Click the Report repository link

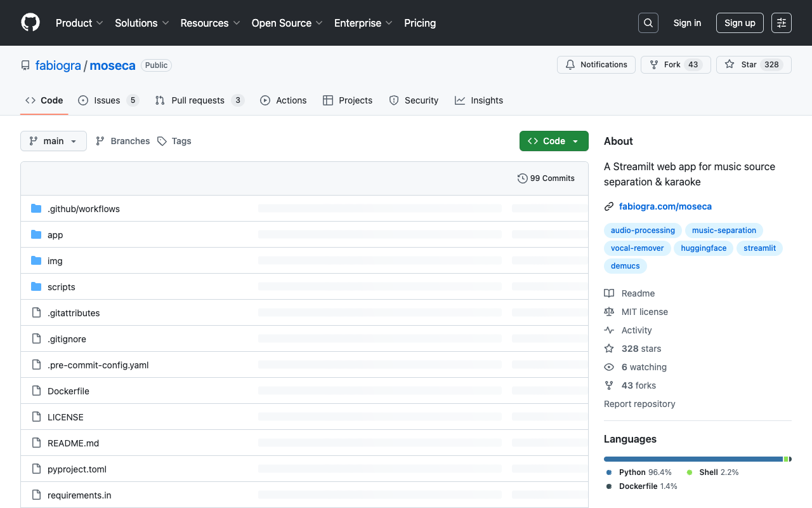(x=639, y=404)
